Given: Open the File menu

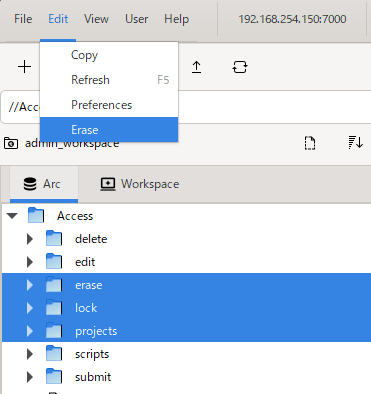Looking at the screenshot, I should coord(23,19).
